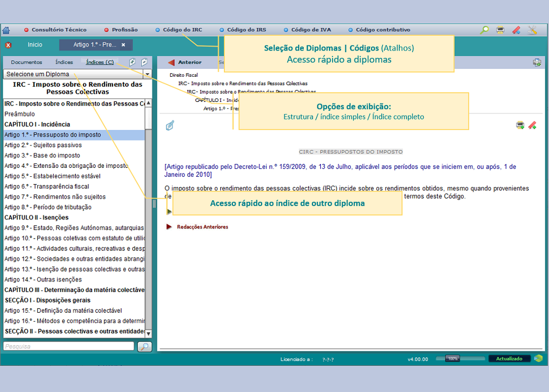Image resolution: width=549 pixels, height=392 pixels.
Task: Click the red highlighter icon in top toolbar
Action: (x=516, y=30)
